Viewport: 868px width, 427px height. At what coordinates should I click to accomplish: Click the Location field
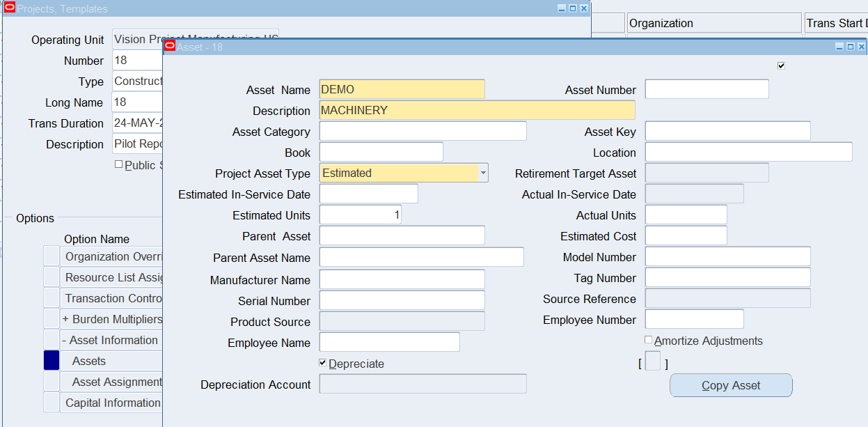click(749, 152)
